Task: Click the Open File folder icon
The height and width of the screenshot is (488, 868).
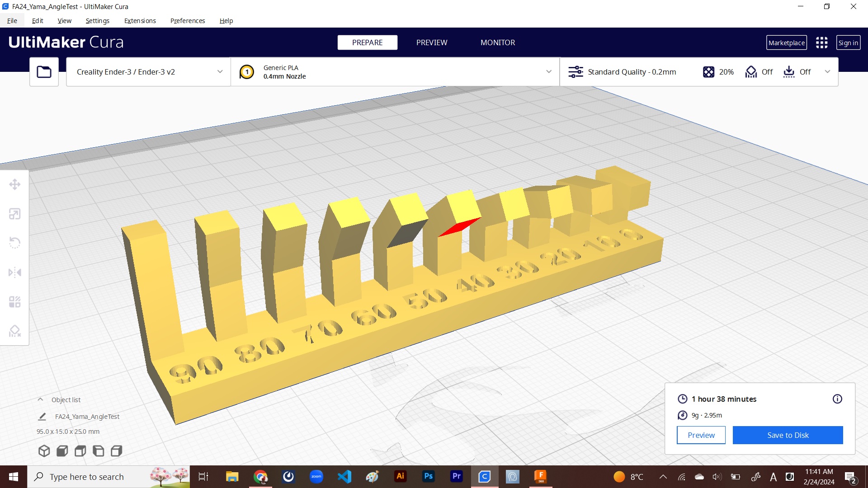Action: (44, 72)
